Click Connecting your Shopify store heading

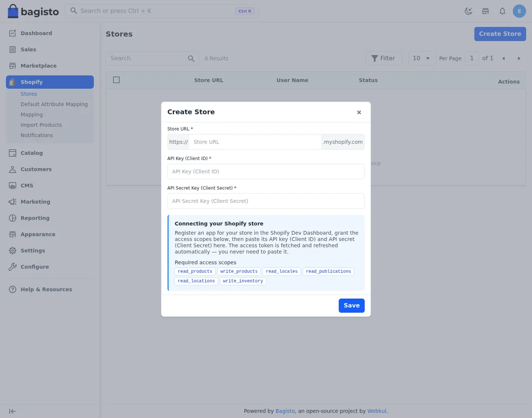click(219, 224)
